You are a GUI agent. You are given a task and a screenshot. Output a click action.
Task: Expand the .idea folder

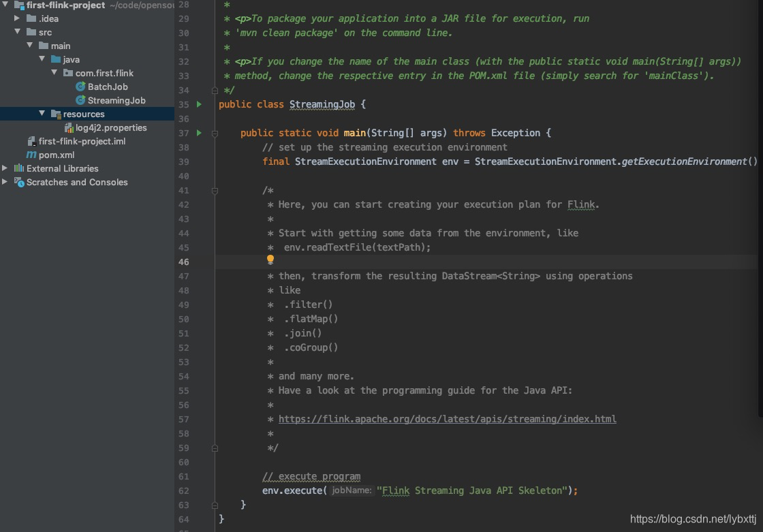click(17, 18)
